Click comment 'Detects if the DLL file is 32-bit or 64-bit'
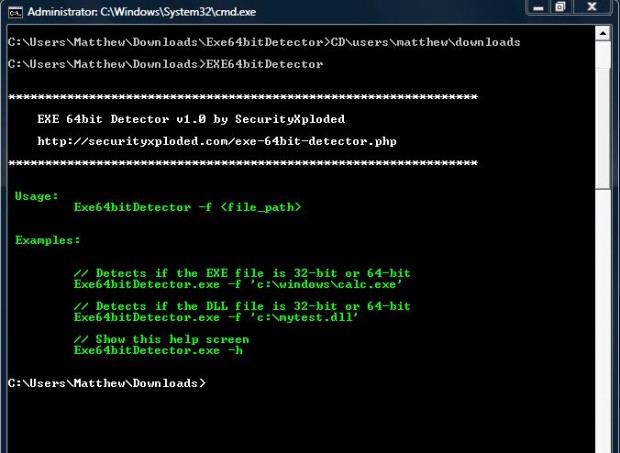 coord(242,306)
